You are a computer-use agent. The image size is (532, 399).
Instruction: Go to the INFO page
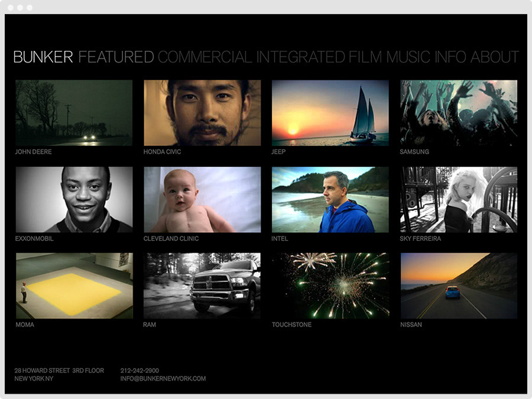tap(450, 57)
